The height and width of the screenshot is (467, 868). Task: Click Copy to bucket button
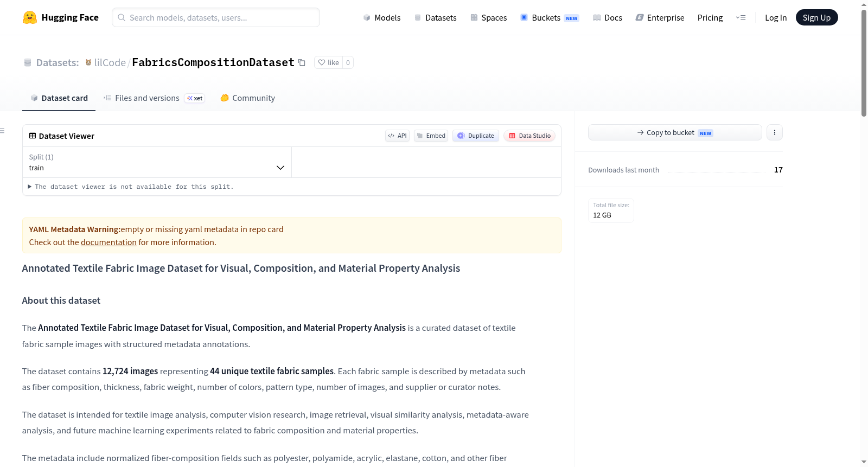675,132
